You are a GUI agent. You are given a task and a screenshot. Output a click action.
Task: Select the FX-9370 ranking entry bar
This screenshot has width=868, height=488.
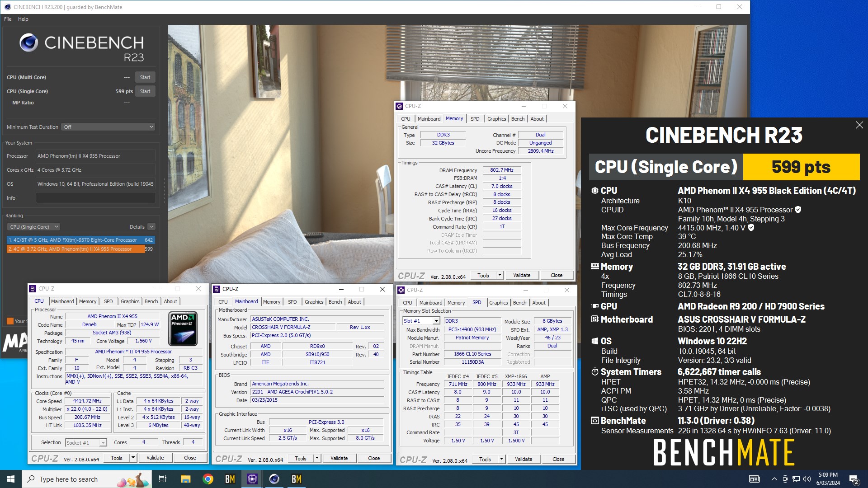click(80, 240)
